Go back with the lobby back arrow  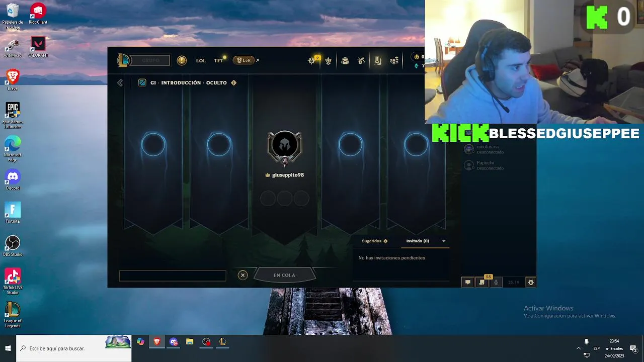click(120, 82)
